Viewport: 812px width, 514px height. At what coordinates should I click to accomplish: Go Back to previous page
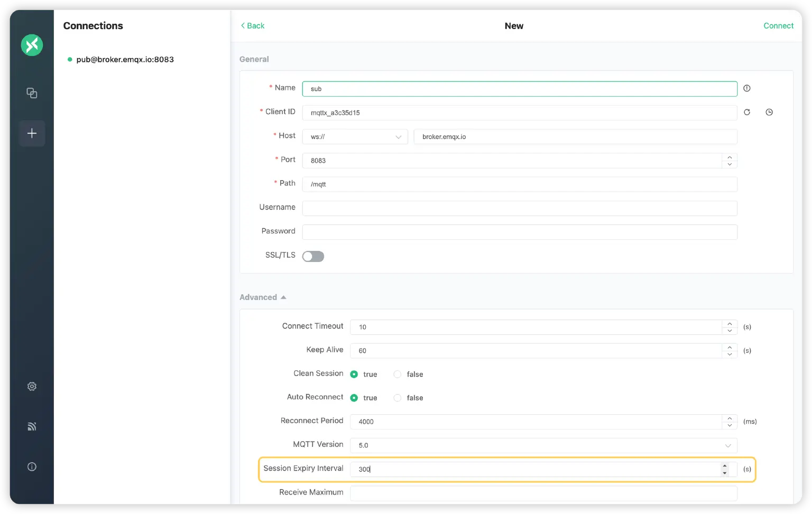[x=253, y=26]
